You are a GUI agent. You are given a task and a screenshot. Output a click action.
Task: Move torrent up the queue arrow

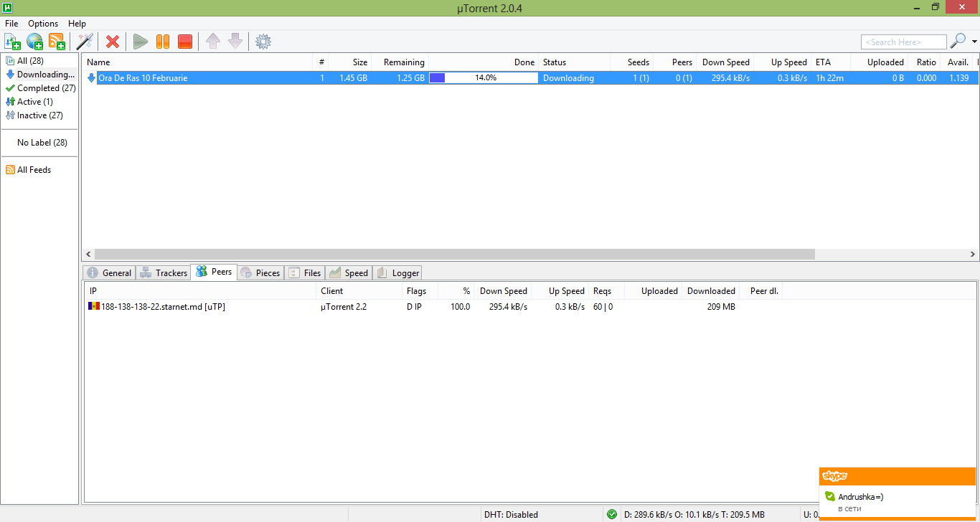[213, 42]
